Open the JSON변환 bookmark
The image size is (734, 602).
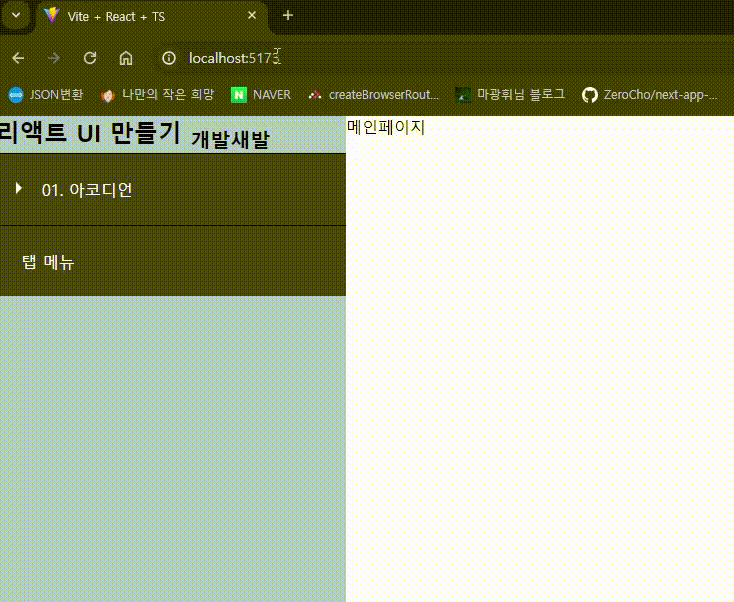click(x=46, y=95)
